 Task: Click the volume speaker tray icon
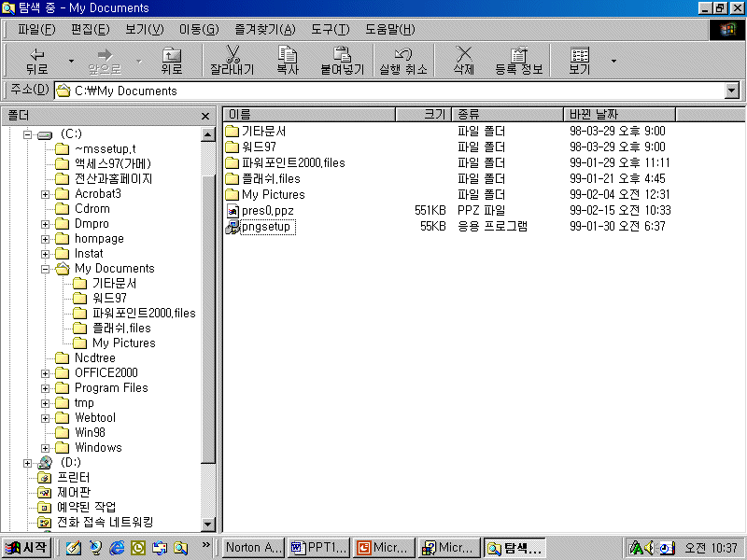[x=649, y=548]
